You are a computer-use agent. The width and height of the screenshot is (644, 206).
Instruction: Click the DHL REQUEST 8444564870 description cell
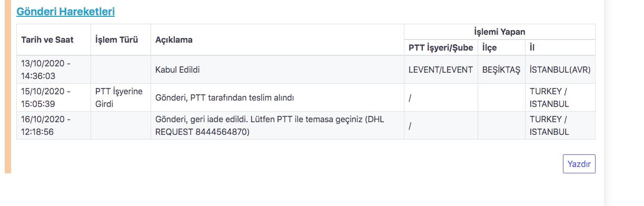tap(278, 125)
